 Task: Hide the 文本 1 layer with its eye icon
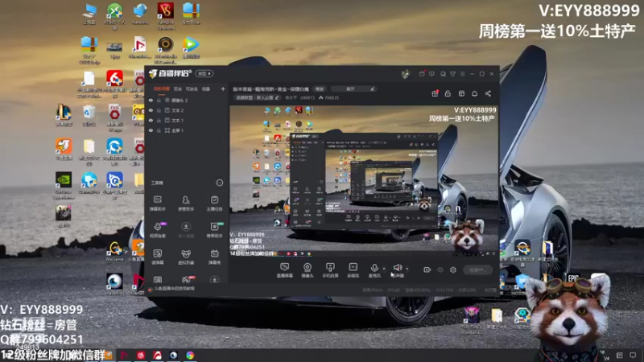pos(151,120)
